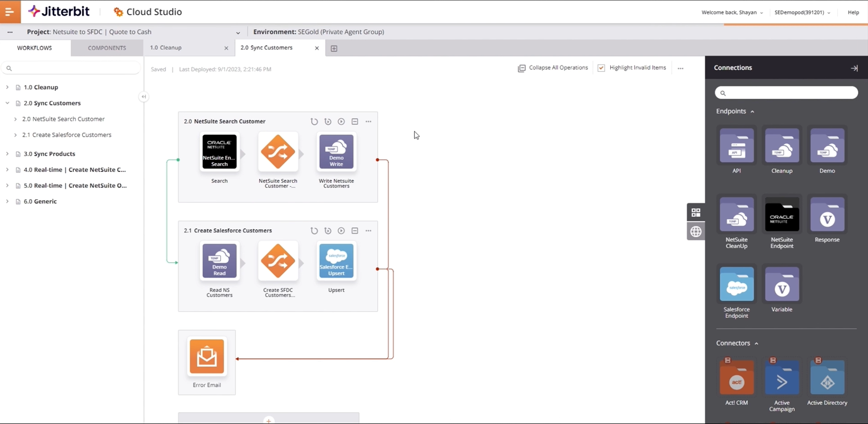Collapse the Endpoints section
The width and height of the screenshot is (868, 424).
[735, 111]
